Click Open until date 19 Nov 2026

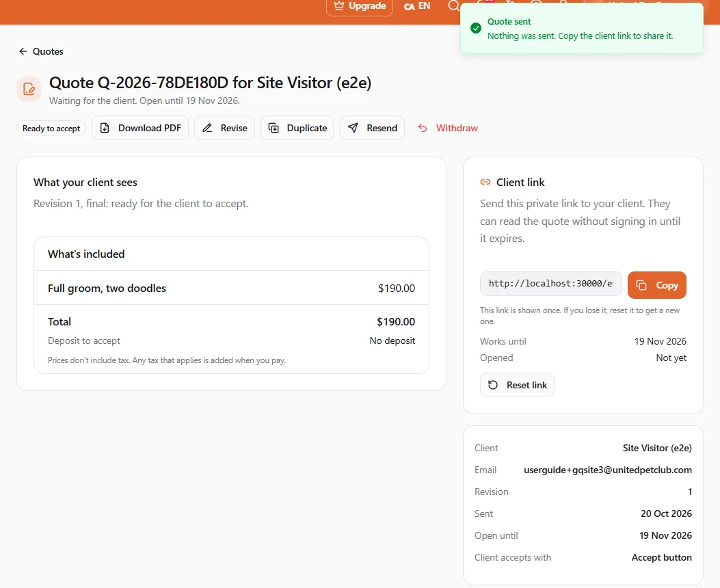665,535
